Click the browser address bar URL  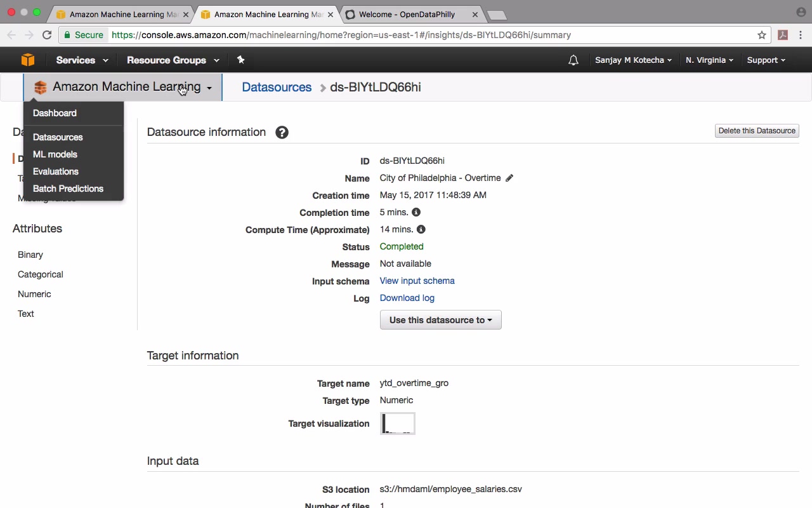pyautogui.click(x=341, y=35)
